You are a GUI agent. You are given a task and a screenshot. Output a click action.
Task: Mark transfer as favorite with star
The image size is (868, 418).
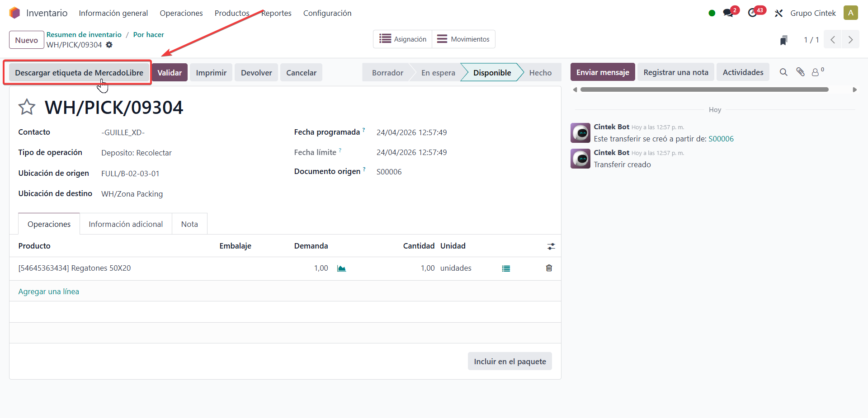27,107
